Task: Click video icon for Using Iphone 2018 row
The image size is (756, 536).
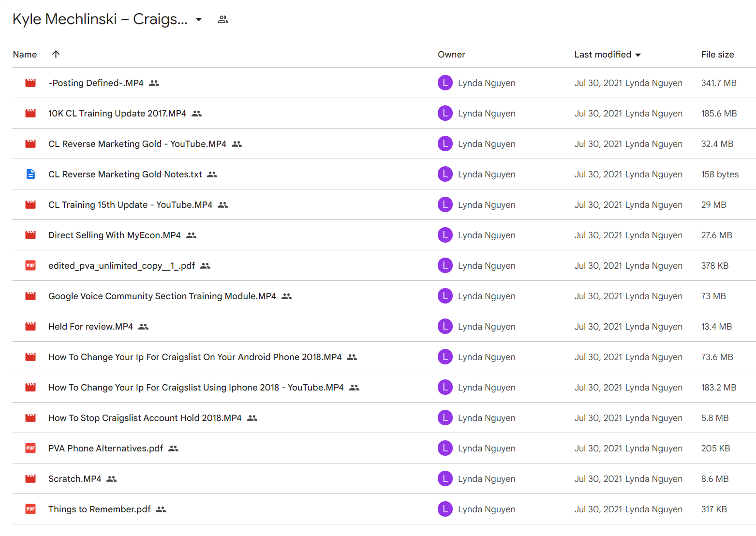Action: [30, 388]
